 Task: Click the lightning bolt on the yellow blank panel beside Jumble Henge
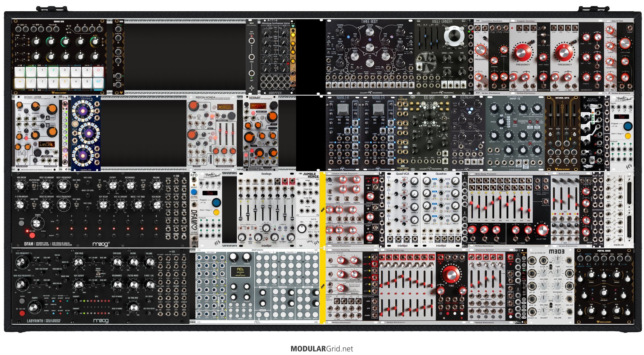322,210
